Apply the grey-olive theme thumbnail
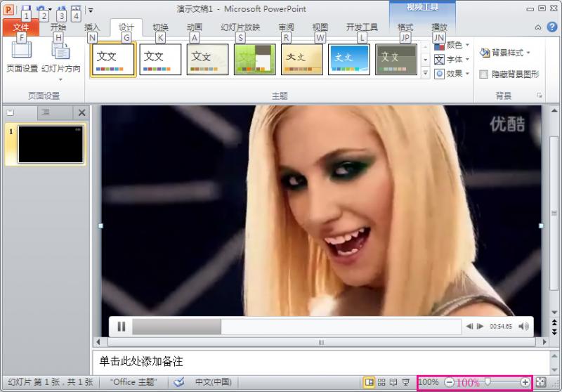 coord(396,60)
